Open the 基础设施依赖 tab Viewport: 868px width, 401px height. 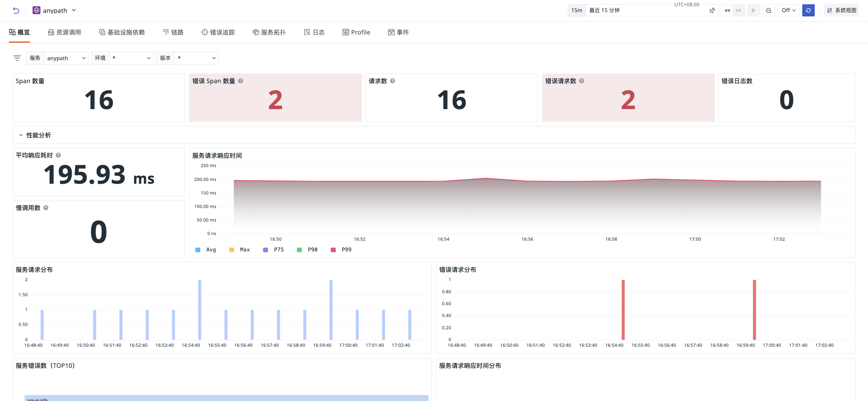(x=122, y=32)
